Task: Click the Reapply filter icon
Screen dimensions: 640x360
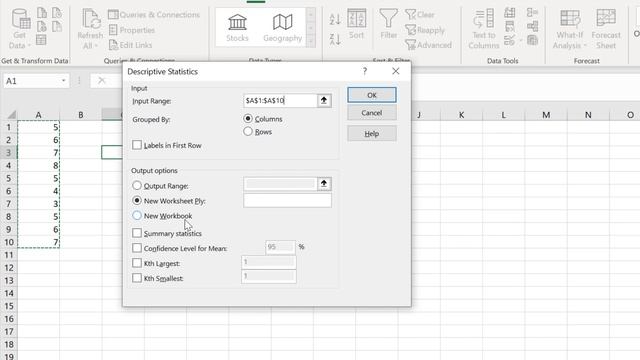Action: [x=410, y=30]
